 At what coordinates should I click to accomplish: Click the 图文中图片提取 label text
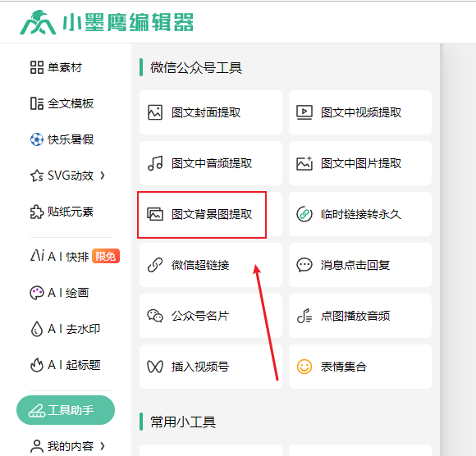[x=361, y=163]
